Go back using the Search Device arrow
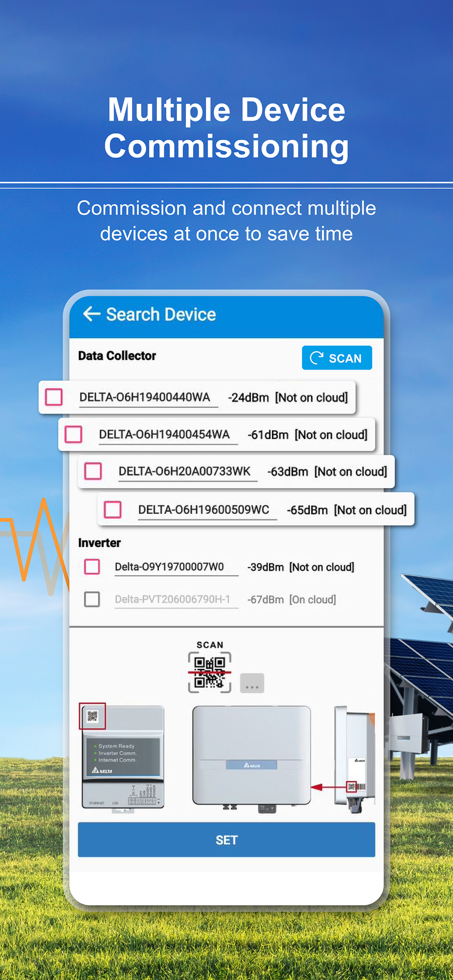The image size is (453, 980). tap(92, 314)
